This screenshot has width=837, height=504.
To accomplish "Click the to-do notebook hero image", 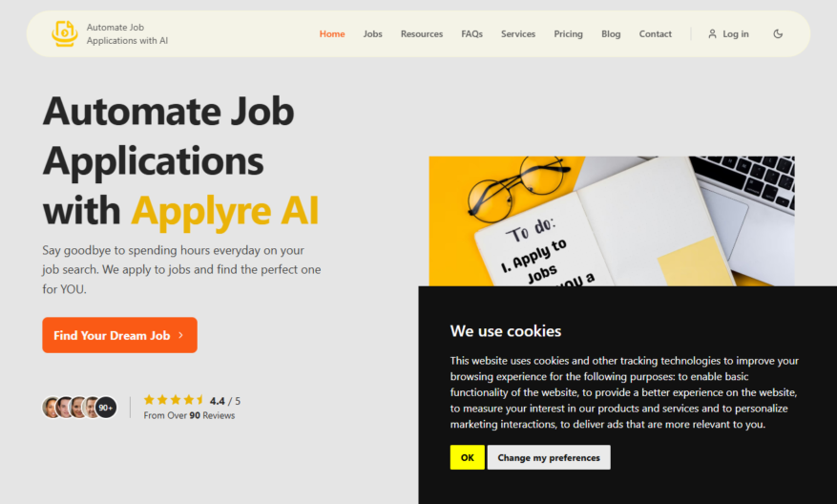I will click(x=611, y=221).
